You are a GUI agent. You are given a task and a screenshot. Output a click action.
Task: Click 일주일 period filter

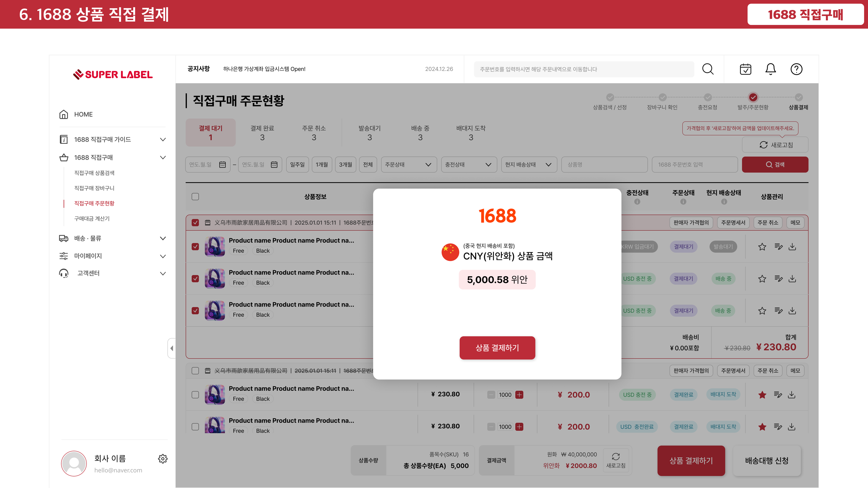297,165
